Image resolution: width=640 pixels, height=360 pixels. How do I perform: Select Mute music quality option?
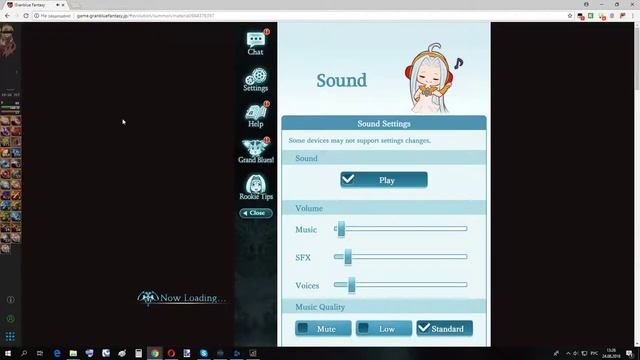[323, 329]
